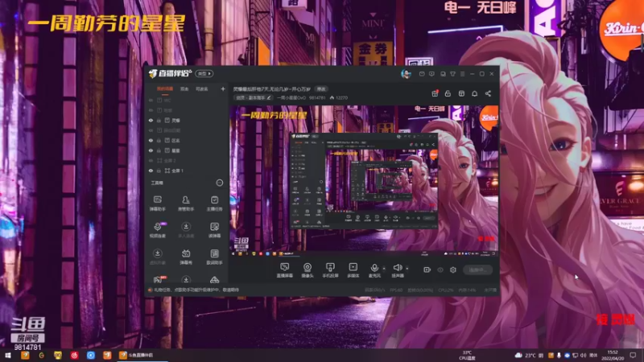Viewport: 644px width, 362px height.
Task: Click the live preview canvas
Action: tap(364, 182)
